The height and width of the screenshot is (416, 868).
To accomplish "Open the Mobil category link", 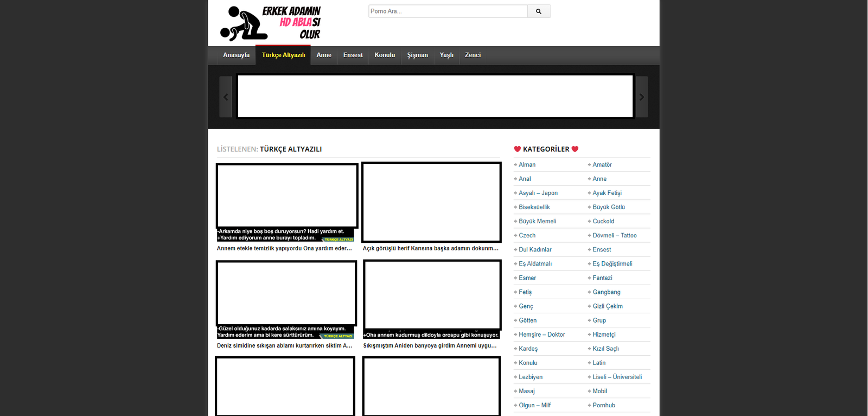I will (599, 391).
